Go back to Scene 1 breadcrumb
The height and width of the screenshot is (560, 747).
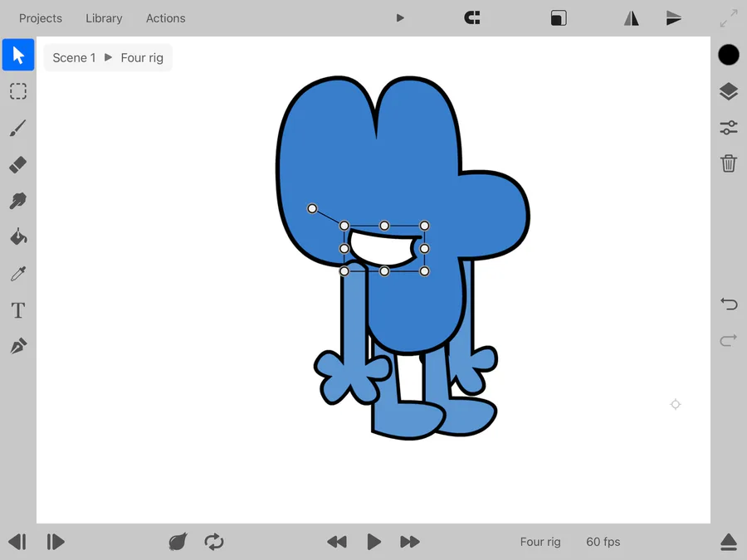click(74, 57)
